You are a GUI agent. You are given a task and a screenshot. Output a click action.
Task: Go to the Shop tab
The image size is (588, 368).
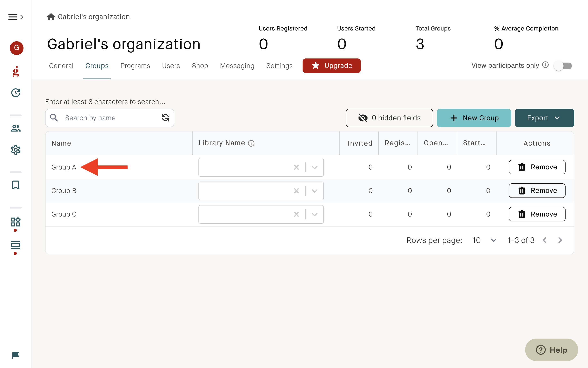[200, 66]
